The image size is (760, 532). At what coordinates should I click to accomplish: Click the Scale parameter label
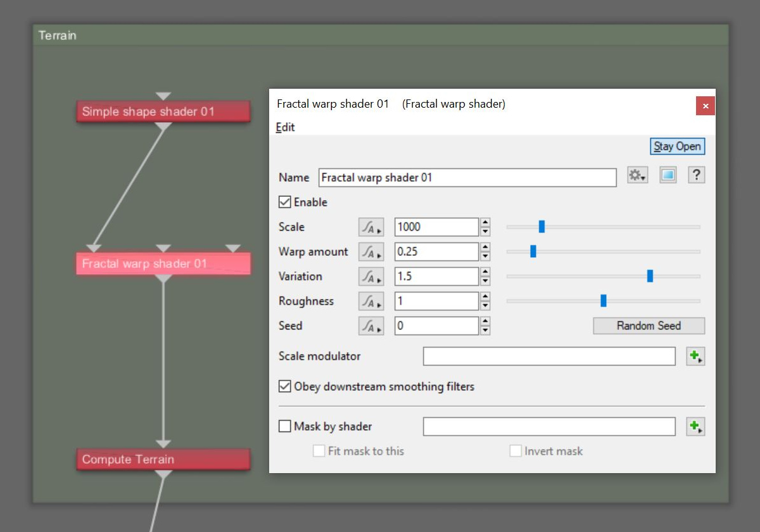(291, 227)
